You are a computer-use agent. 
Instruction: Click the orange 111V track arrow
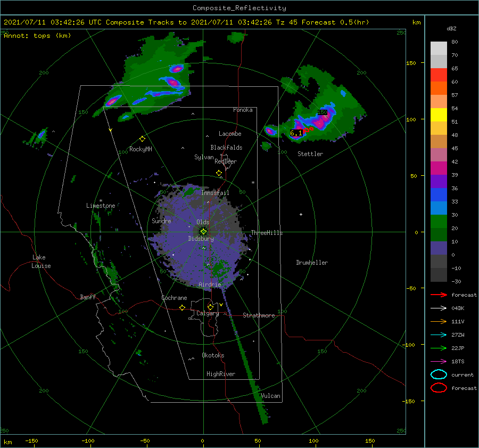pos(439,321)
